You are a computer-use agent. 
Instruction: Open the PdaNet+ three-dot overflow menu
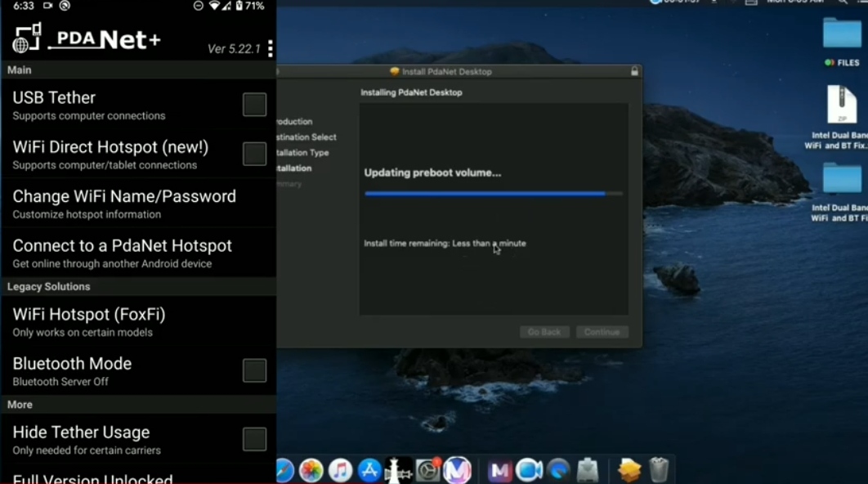point(271,49)
